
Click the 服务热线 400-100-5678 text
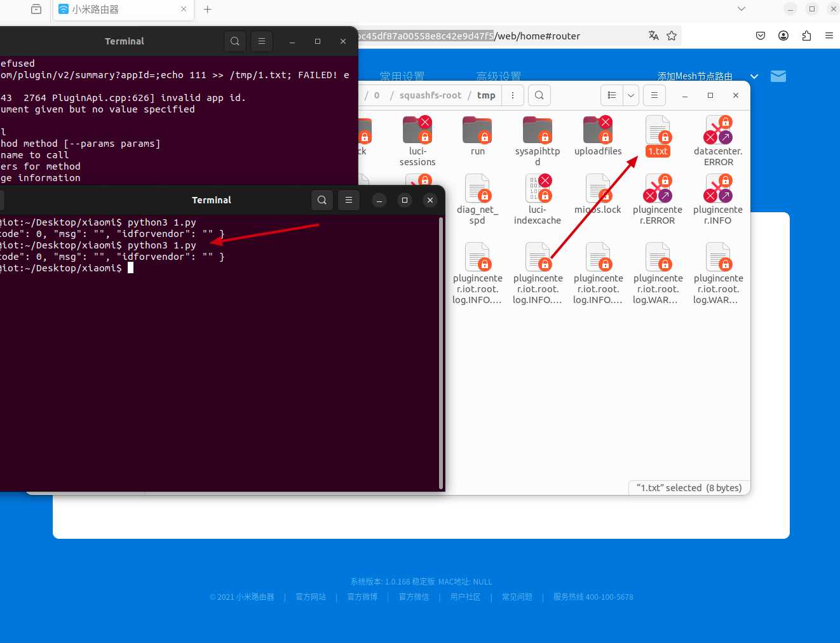click(x=593, y=597)
